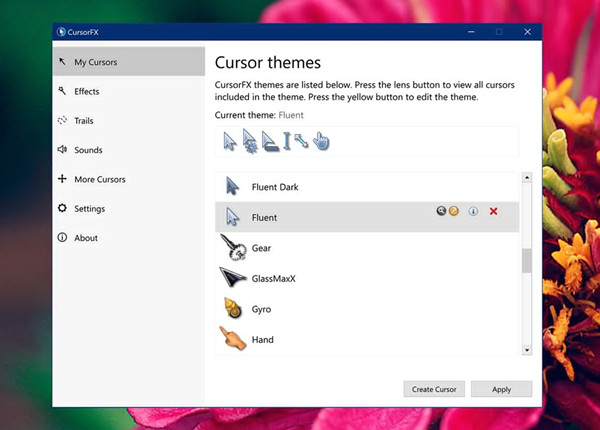Close the CursorFX window

tap(527, 32)
